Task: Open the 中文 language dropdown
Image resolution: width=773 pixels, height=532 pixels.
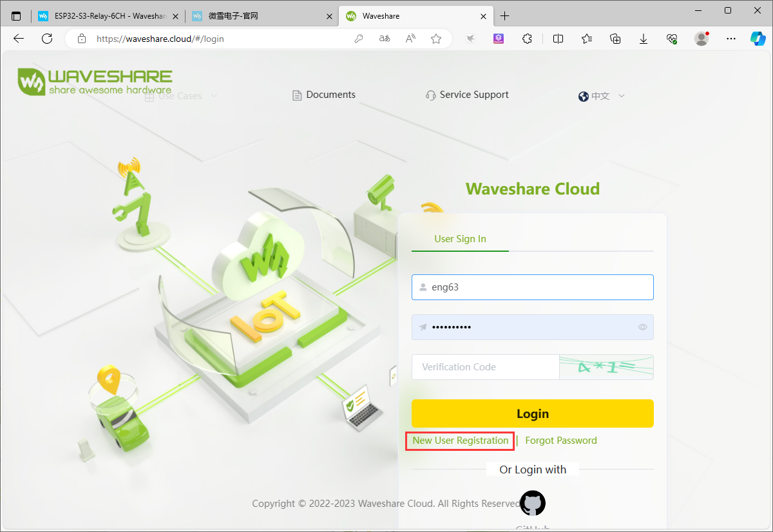Action: click(602, 96)
